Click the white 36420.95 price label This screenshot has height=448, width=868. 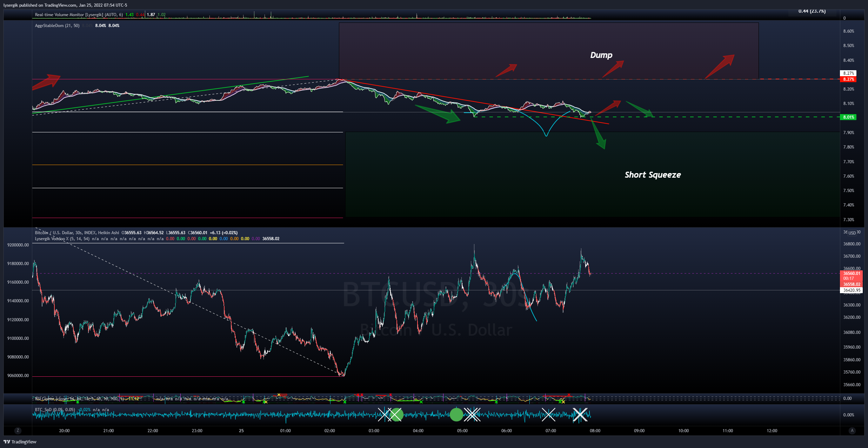tap(852, 290)
